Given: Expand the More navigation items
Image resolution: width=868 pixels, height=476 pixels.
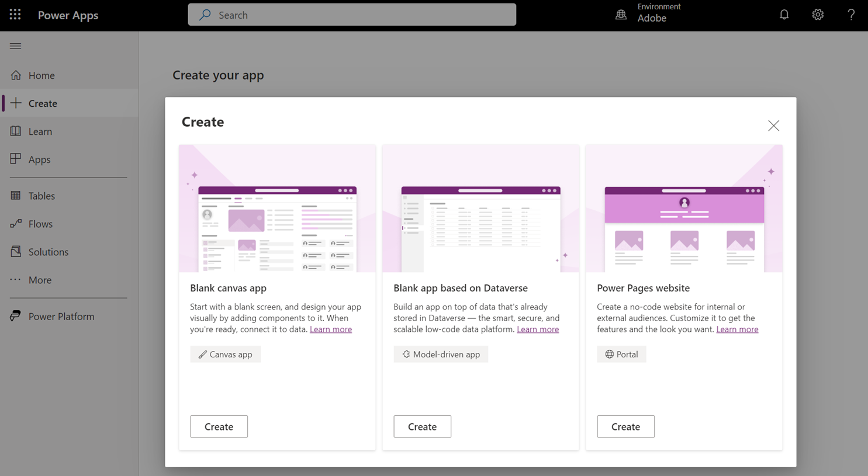Looking at the screenshot, I should coord(39,280).
